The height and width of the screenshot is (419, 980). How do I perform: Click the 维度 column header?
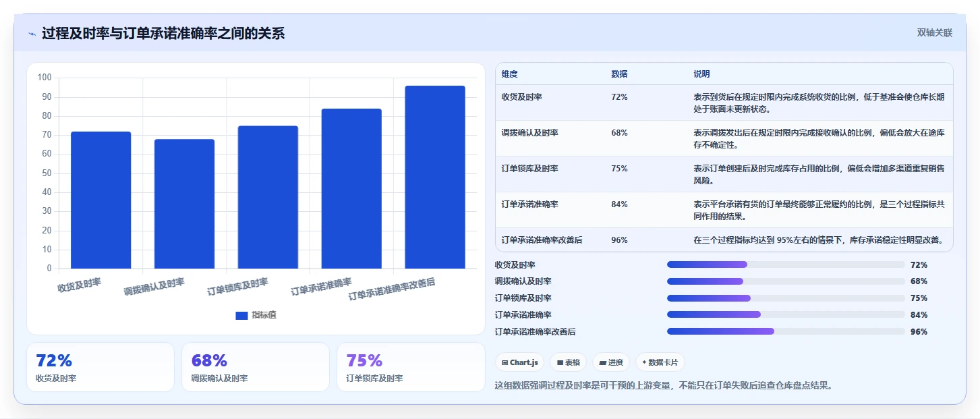pyautogui.click(x=509, y=74)
